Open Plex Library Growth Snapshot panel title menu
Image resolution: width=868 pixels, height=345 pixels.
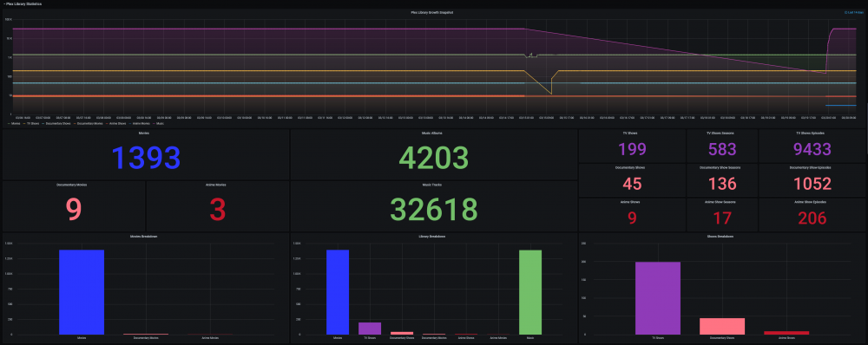[x=431, y=12]
